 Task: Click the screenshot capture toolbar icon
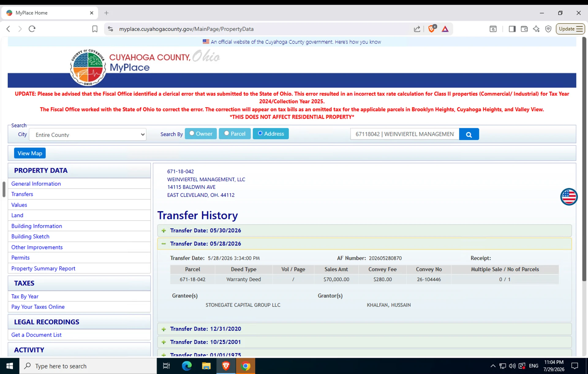[493, 29]
